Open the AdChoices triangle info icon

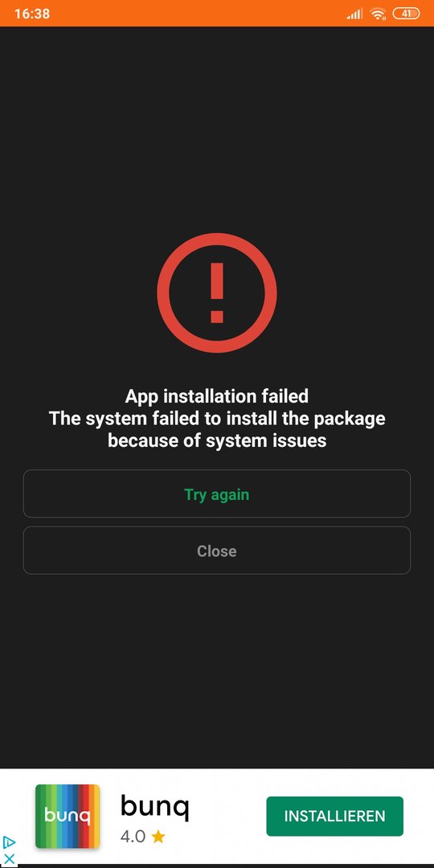[x=9, y=843]
